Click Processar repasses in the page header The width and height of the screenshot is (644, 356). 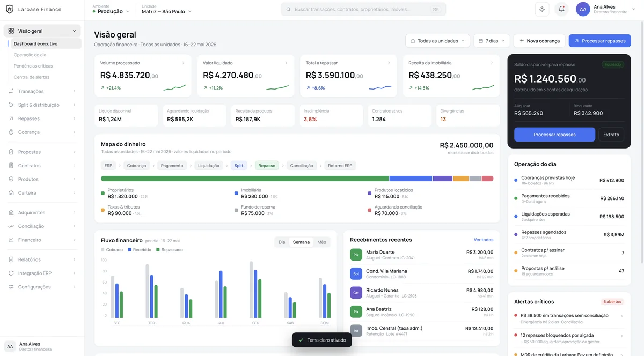point(600,41)
